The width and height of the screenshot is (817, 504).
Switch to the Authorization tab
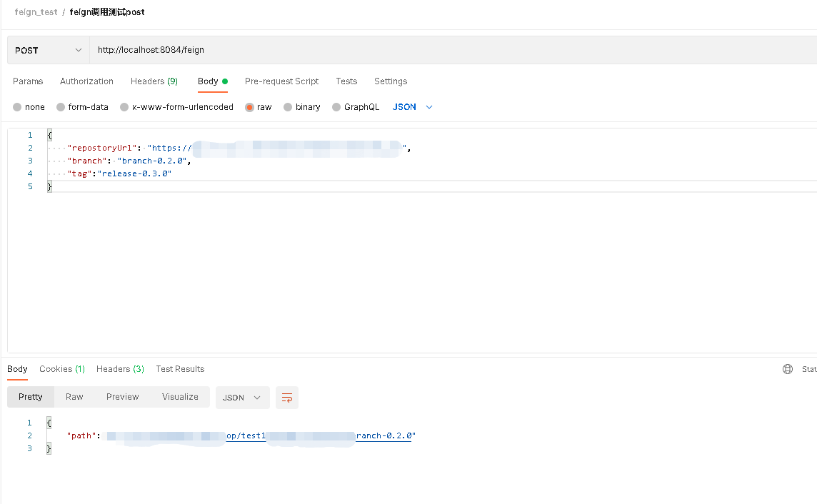click(86, 81)
